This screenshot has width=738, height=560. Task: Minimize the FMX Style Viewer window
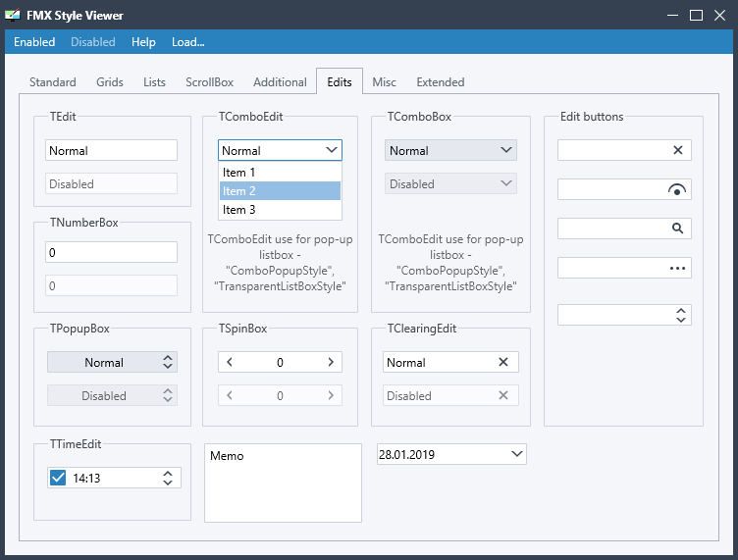[672, 15]
